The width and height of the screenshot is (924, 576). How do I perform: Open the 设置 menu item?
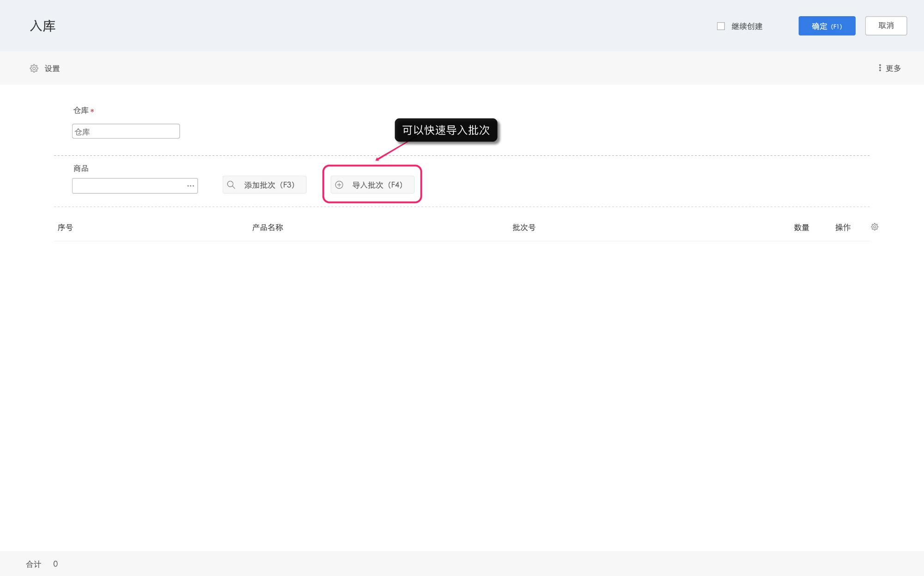pyautogui.click(x=52, y=68)
